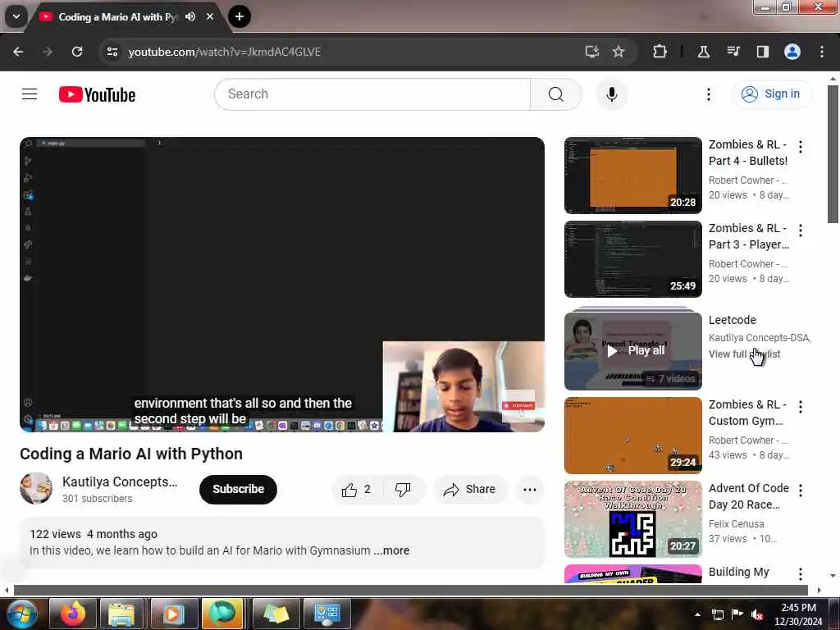Expand the description with ...more
Viewport: 840px width, 630px height.
point(391,550)
